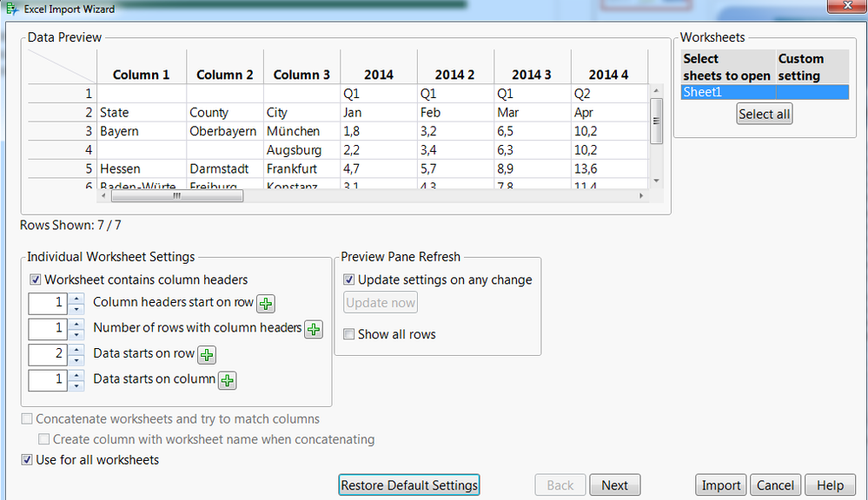868x500 pixels.
Task: Disable Update settings on any change
Action: tap(348, 280)
